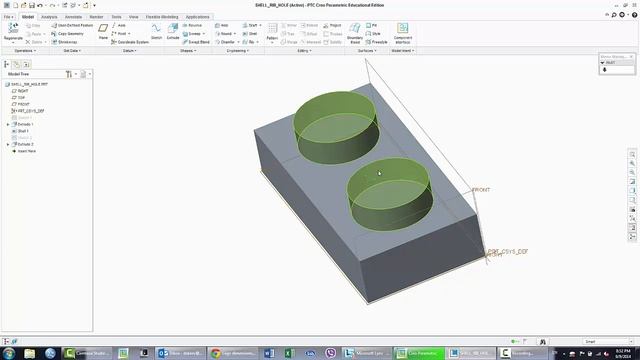Click the Style surface tool
The height and width of the screenshot is (360, 640).
[x=373, y=33]
